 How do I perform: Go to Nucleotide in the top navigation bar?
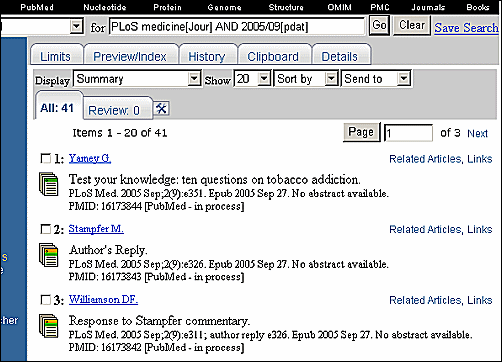click(x=105, y=7)
